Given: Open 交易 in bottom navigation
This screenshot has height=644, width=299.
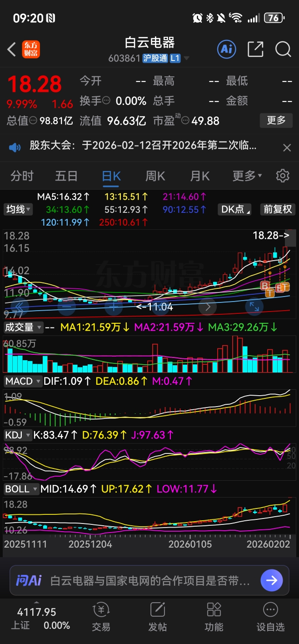Looking at the screenshot, I should 101,617.
